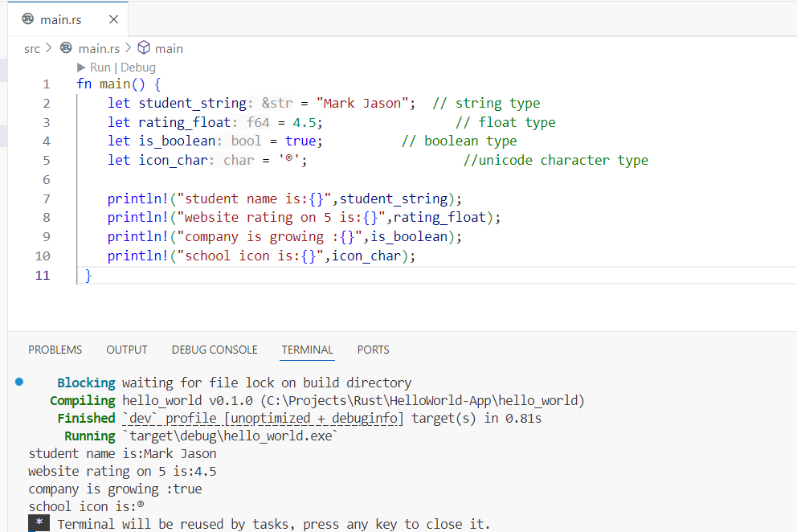Open the DEBUG CONSOLE tab
The height and width of the screenshot is (532, 797).
[x=215, y=350]
